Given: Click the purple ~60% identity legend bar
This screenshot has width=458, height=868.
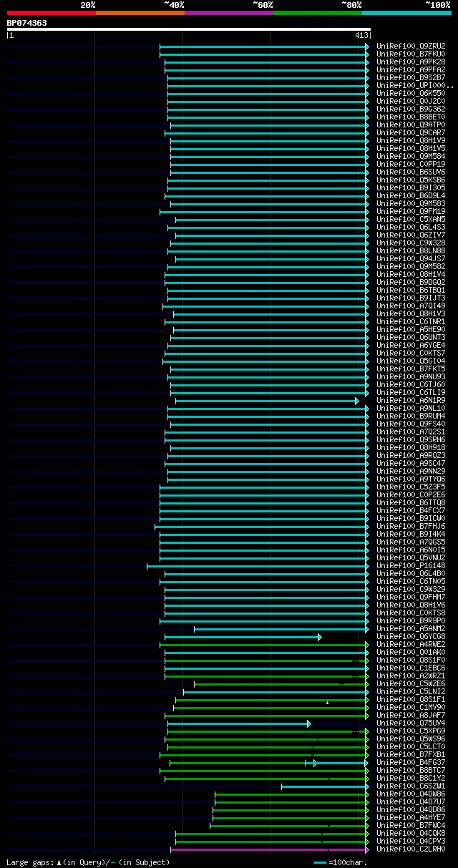Looking at the screenshot, I should pos(228,12).
